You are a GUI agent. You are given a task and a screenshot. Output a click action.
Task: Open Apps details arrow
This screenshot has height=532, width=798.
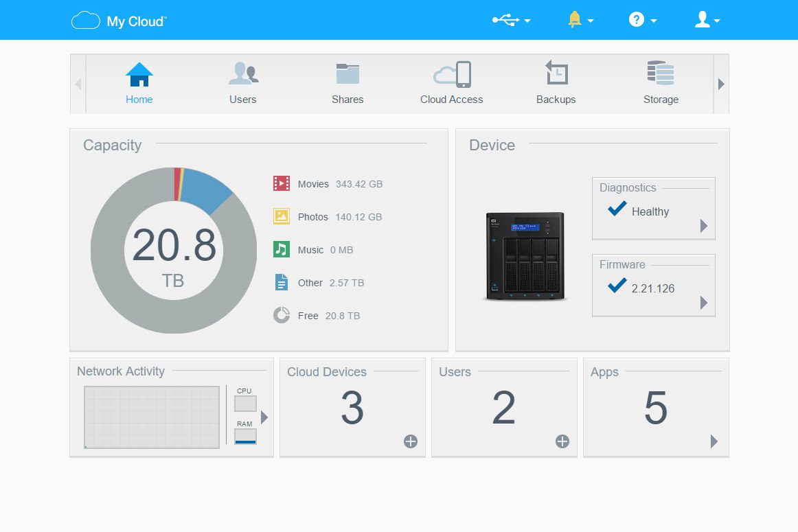tap(714, 441)
